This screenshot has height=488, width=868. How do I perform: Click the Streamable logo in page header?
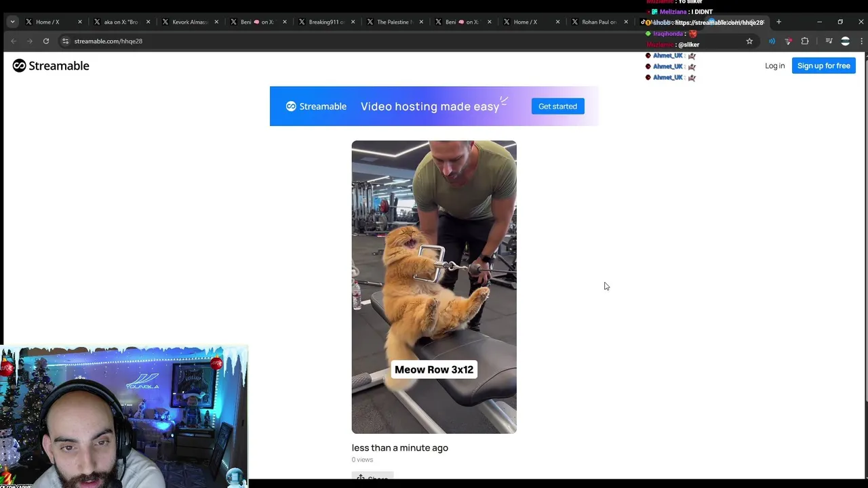click(x=51, y=66)
